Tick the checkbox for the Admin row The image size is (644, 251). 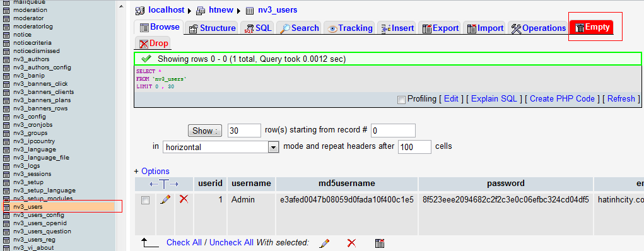145,201
